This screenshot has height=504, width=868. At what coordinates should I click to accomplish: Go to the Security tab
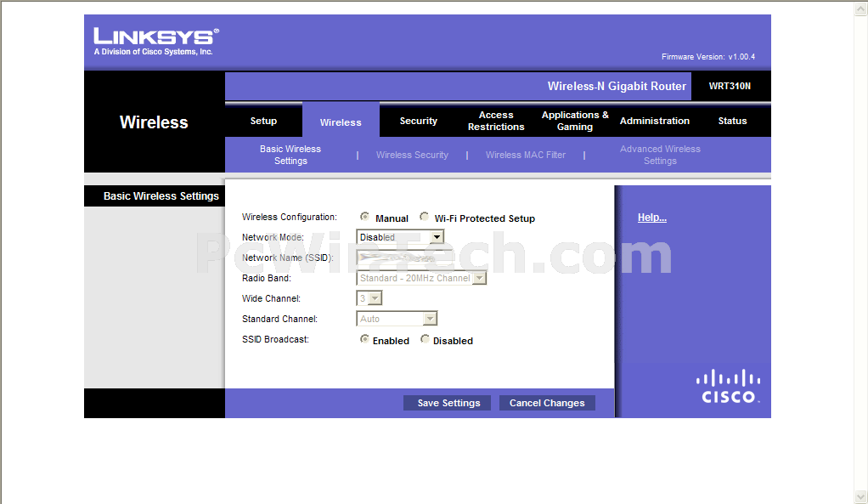(419, 121)
